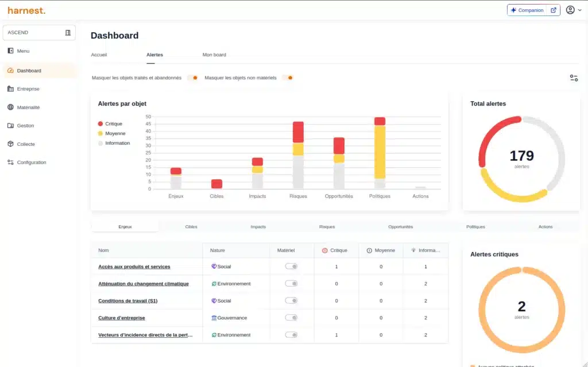Click the Cibles red bar in chart

216,184
